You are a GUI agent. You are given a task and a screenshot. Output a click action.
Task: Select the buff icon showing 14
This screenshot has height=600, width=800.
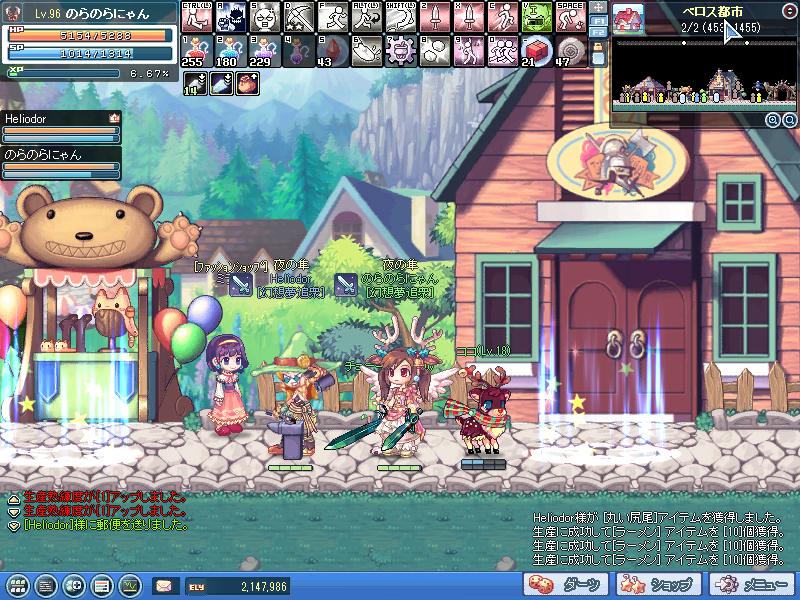(x=195, y=83)
